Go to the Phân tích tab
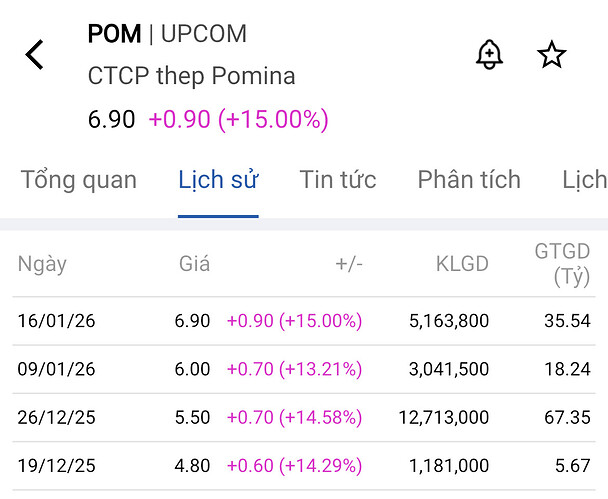The height and width of the screenshot is (499, 608). [x=469, y=180]
